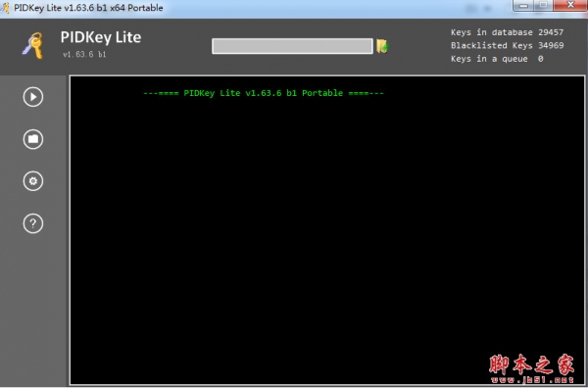This screenshot has height=388, width=588.
Task: Open the folder icon in the sidebar
Action: 33,139
